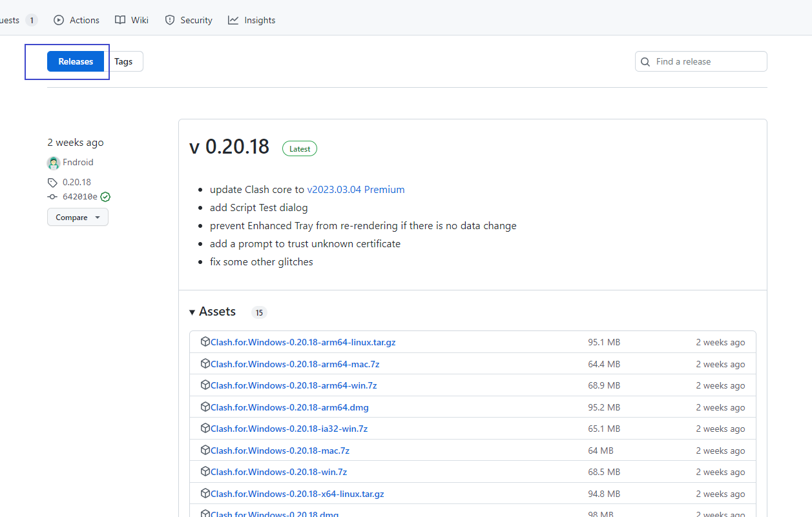Click the Security shield icon

point(170,20)
